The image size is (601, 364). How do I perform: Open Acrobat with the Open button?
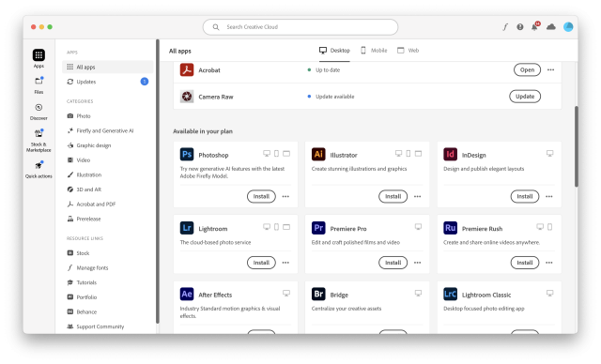[x=527, y=69]
